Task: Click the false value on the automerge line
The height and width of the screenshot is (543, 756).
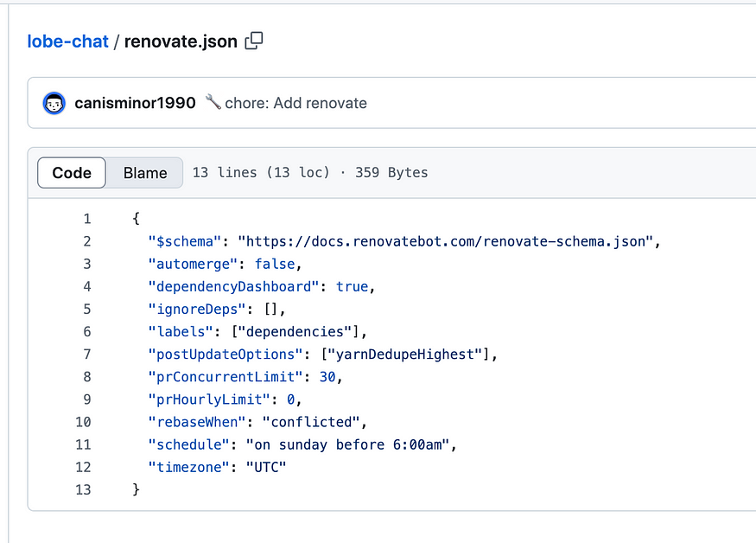Action: pos(275,264)
